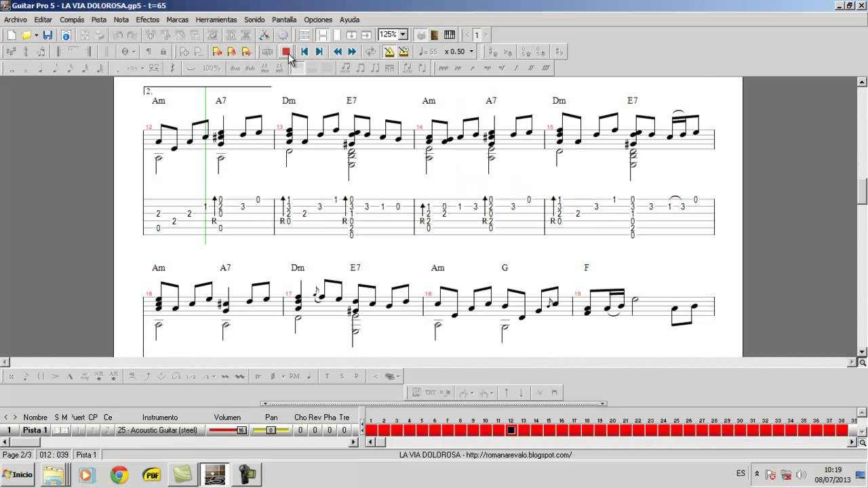Open the Editar menu
This screenshot has width=868, height=488.
[43, 20]
